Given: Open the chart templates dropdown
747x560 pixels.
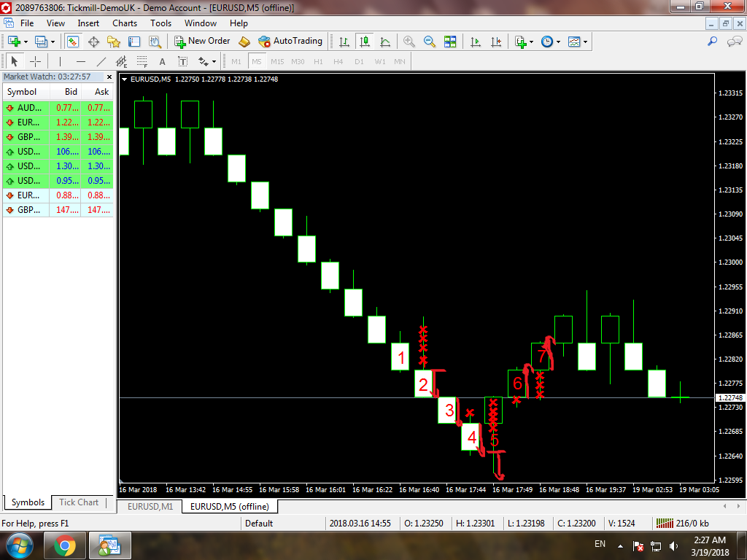Looking at the screenshot, I should pyautogui.click(x=585, y=42).
